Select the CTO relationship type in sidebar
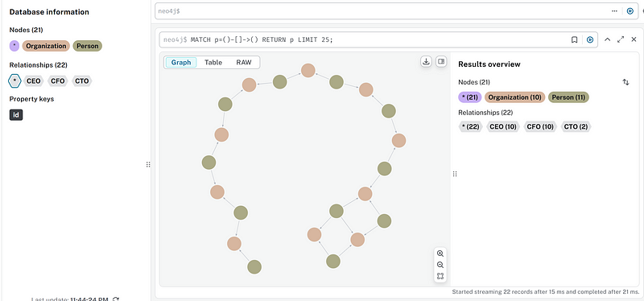The image size is (644, 301). [x=82, y=81]
